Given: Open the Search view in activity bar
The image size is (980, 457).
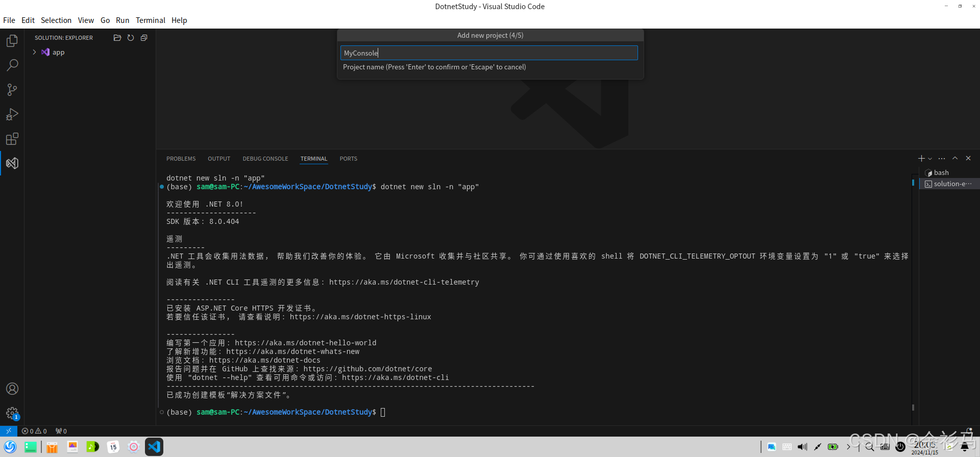Looking at the screenshot, I should click(12, 65).
